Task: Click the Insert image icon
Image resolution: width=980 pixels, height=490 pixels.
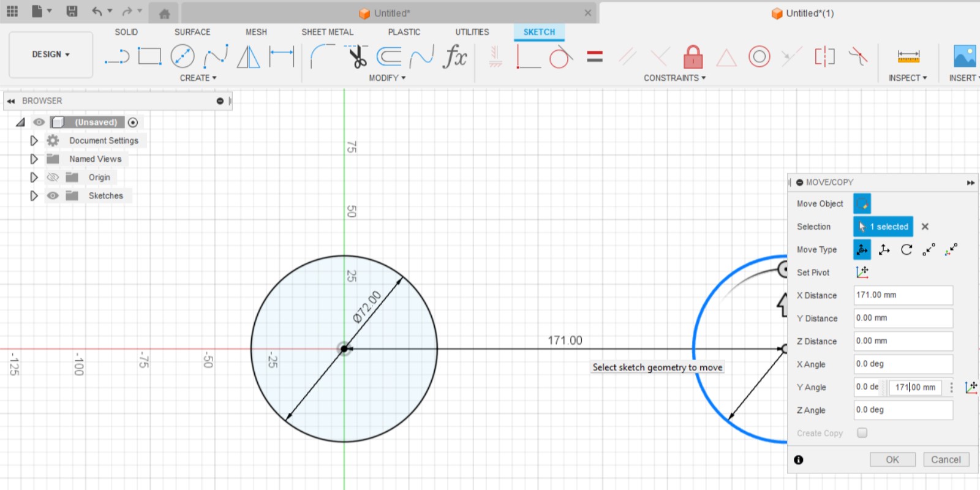Action: 965,56
